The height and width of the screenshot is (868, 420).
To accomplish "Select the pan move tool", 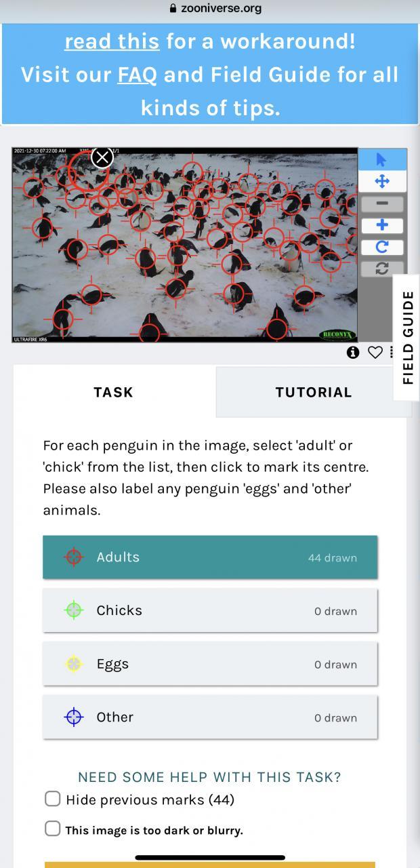I will pyautogui.click(x=381, y=182).
